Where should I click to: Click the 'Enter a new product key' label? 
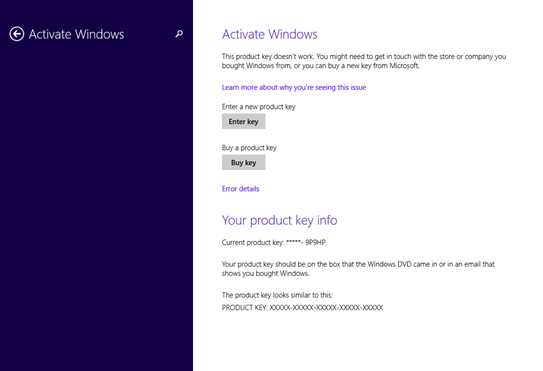[259, 107]
